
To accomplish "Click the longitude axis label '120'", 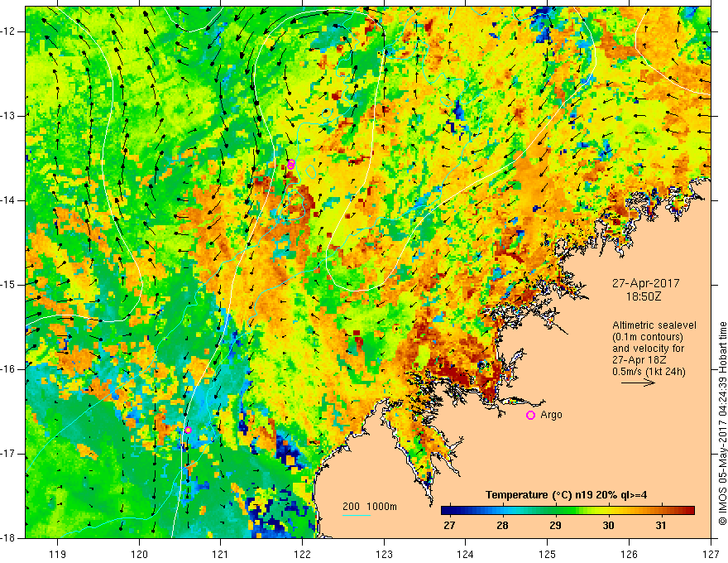I will (x=139, y=554).
